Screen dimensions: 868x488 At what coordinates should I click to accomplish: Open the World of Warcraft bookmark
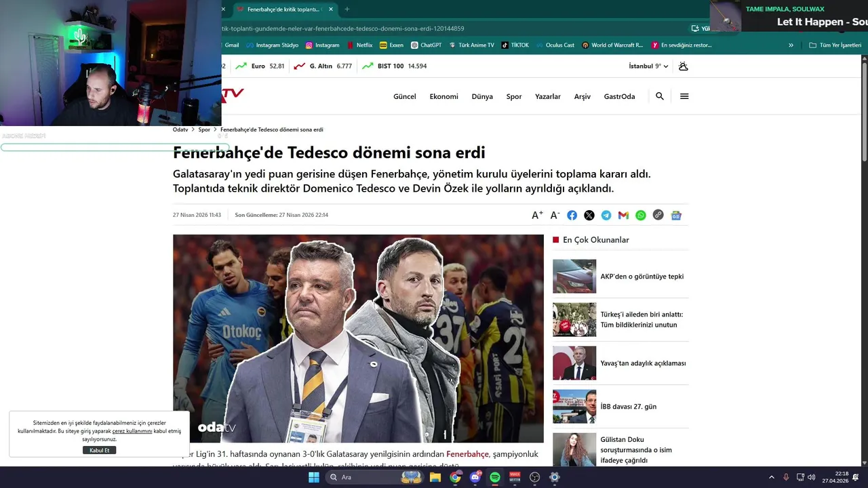pyautogui.click(x=612, y=45)
